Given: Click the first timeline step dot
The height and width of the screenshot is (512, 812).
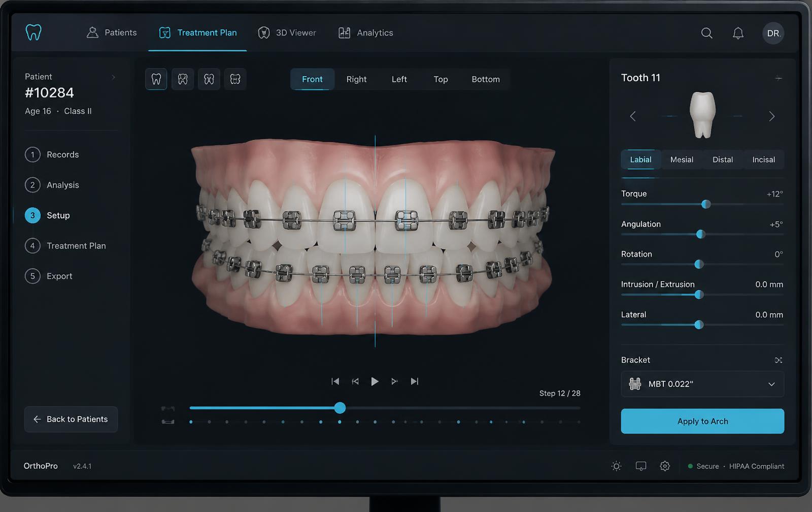Looking at the screenshot, I should pos(191,422).
